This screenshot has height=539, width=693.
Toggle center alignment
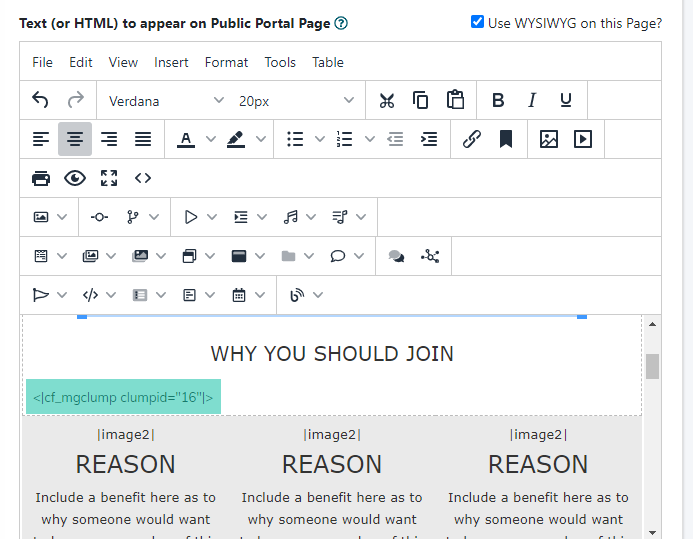(x=75, y=139)
